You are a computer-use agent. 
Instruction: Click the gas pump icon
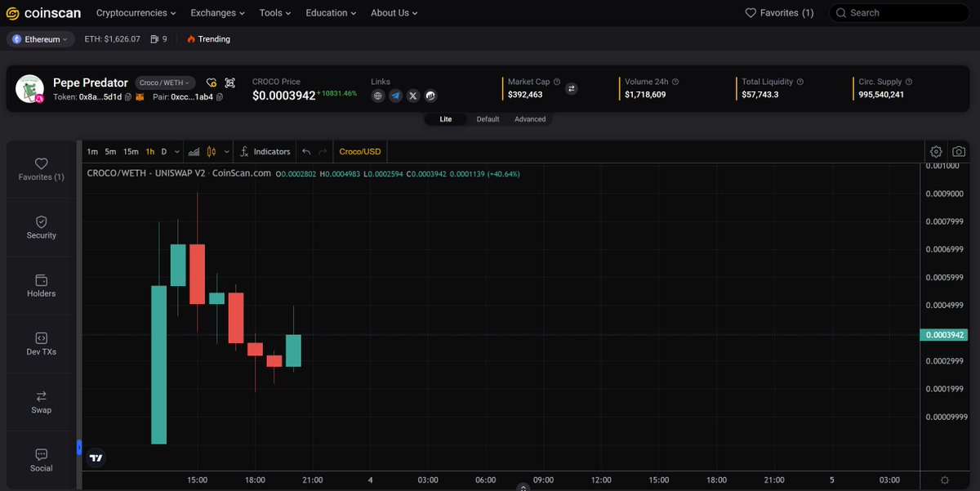coord(154,39)
